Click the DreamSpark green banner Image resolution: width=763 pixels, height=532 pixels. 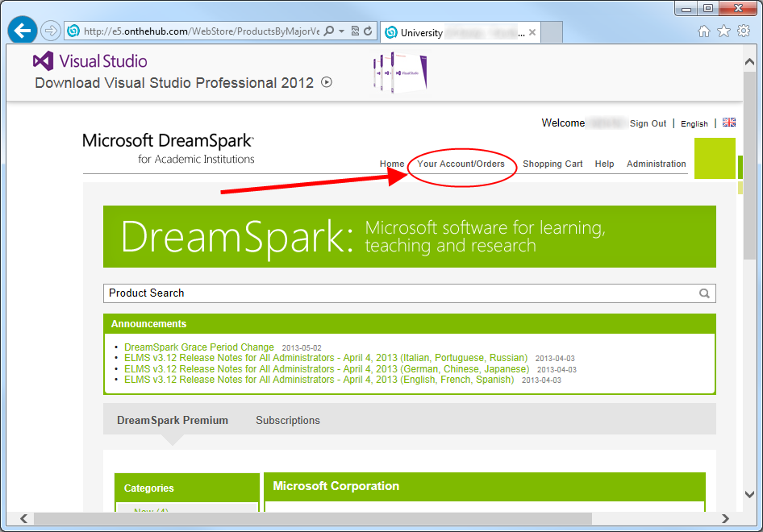pyautogui.click(x=409, y=236)
